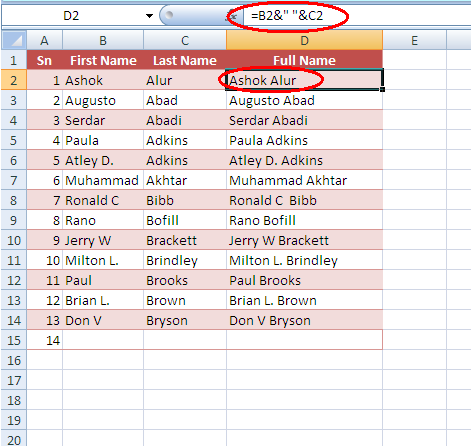Image resolution: width=471 pixels, height=446 pixels.
Task: Select last name cell 'Akhtar'
Action: pos(185,180)
